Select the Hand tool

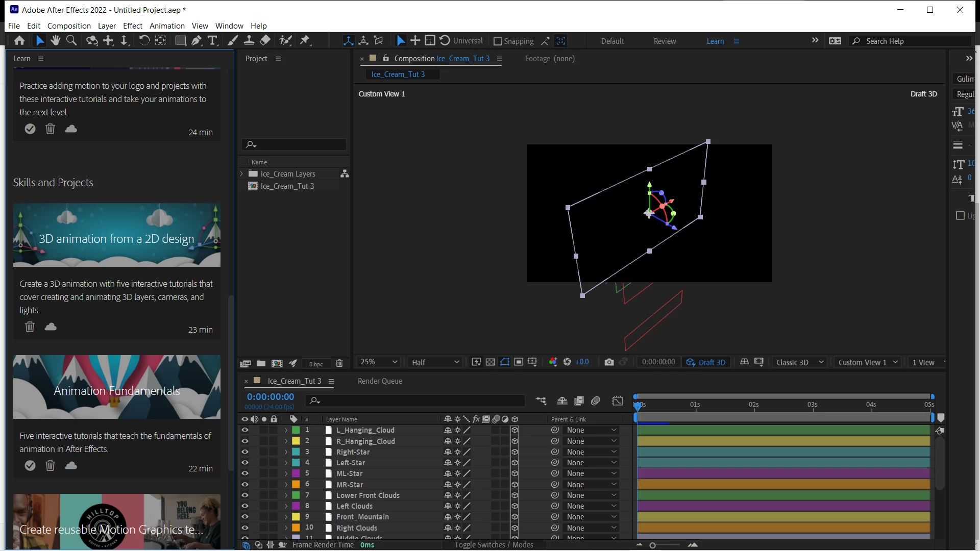[x=55, y=41]
